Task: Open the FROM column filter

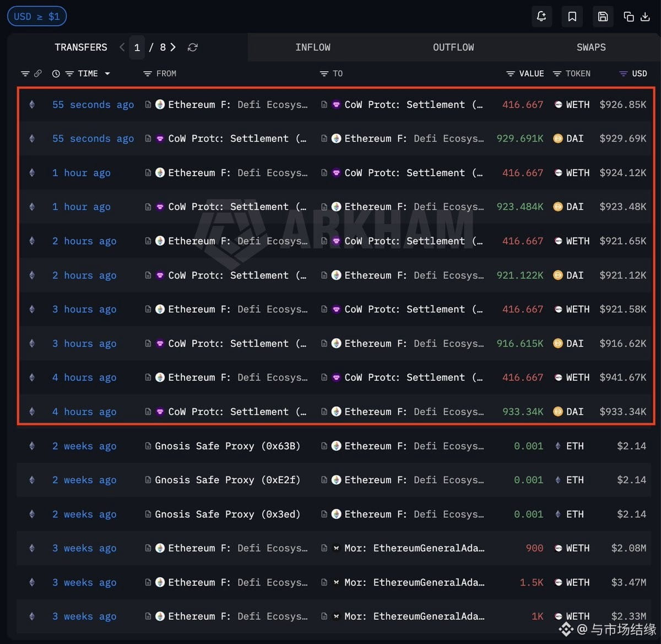Action: [x=147, y=73]
